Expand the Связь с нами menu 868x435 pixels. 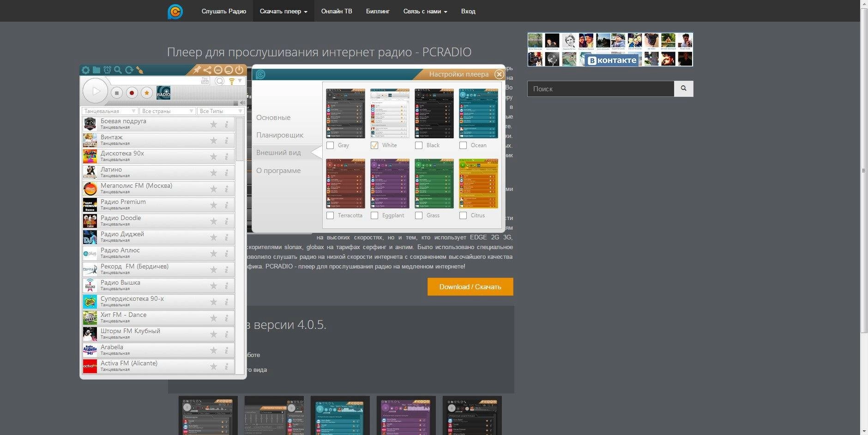point(425,11)
